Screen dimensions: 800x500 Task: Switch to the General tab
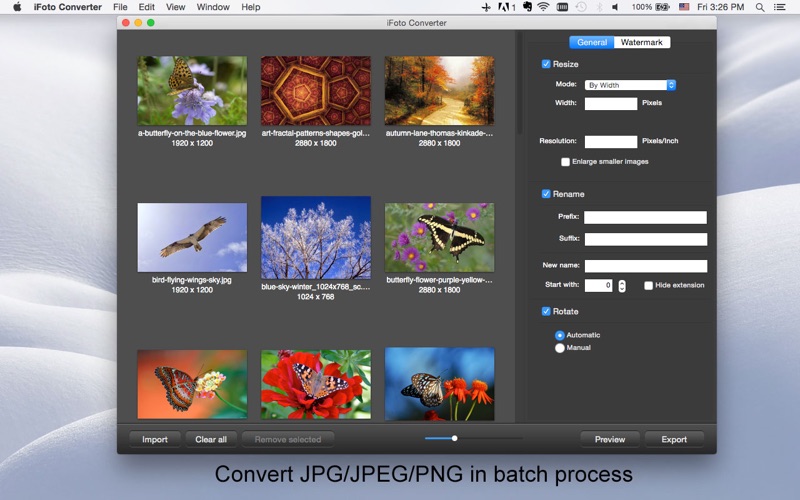[x=592, y=42]
